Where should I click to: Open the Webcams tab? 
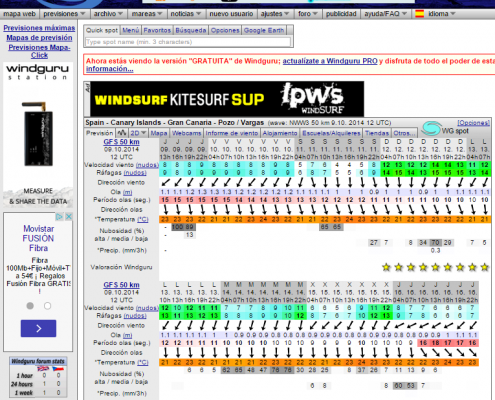click(x=186, y=133)
